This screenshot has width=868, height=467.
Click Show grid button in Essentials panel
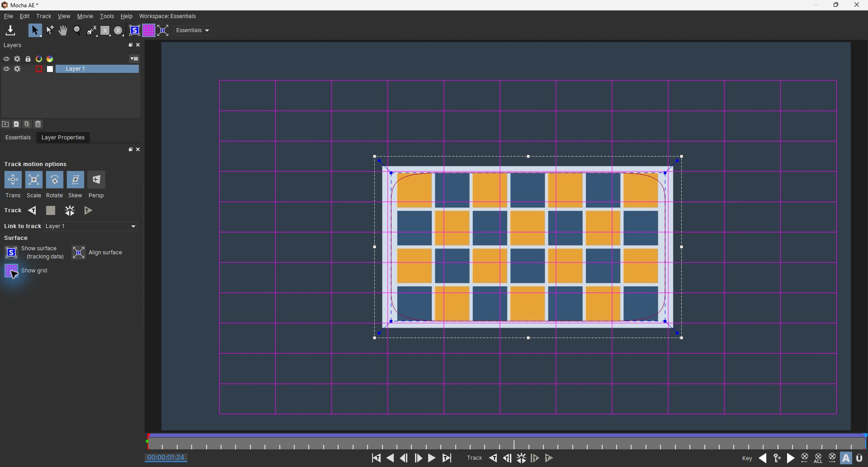(11, 271)
